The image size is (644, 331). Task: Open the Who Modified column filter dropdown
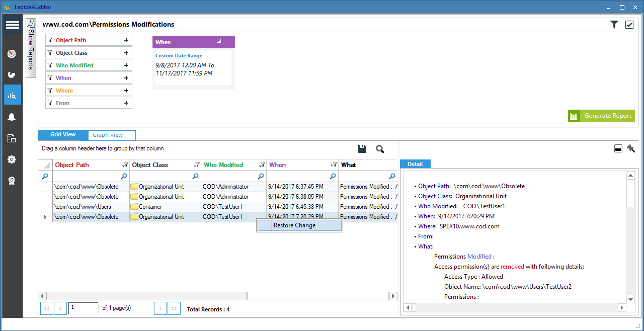tap(262, 165)
